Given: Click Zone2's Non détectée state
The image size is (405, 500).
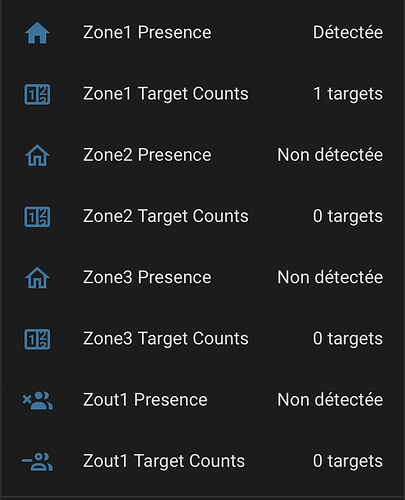Looking at the screenshot, I should click(x=330, y=155).
